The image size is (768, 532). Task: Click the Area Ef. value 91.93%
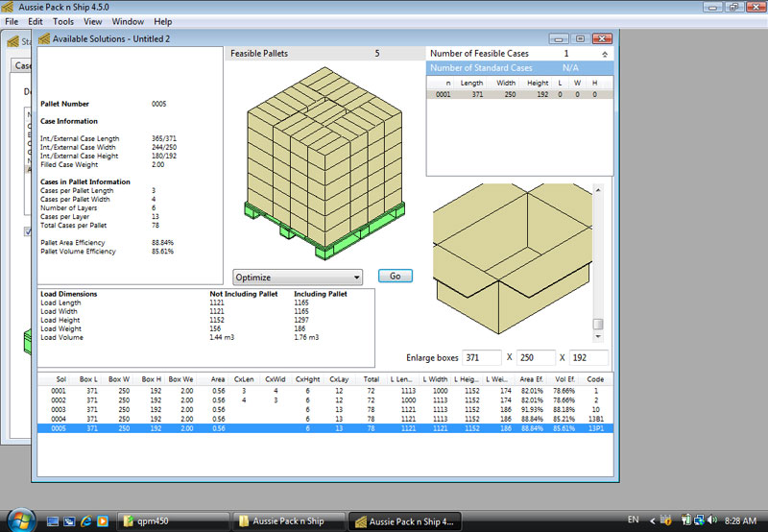click(532, 409)
